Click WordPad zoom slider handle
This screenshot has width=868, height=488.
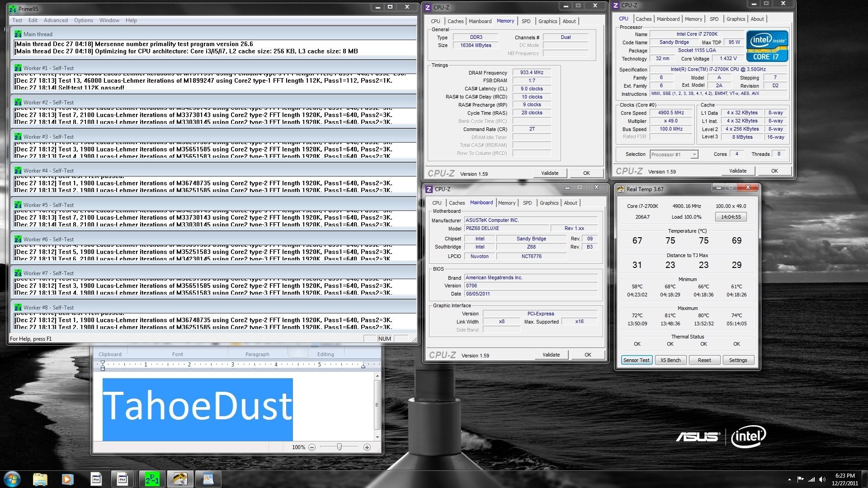point(340,447)
